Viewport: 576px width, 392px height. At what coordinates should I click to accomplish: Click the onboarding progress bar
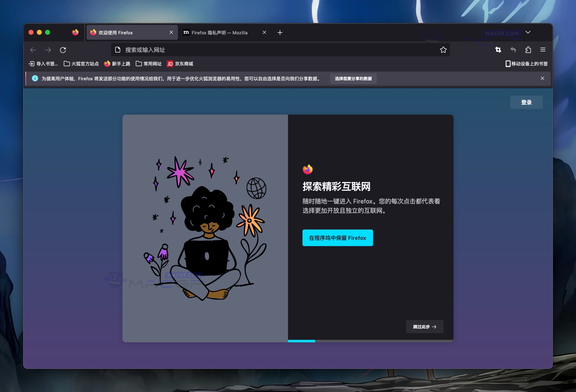tap(301, 341)
